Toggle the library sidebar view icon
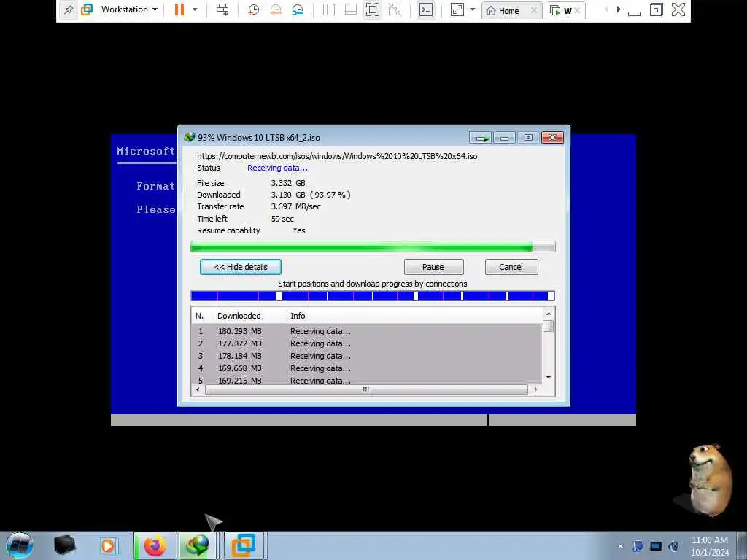 pos(329,9)
